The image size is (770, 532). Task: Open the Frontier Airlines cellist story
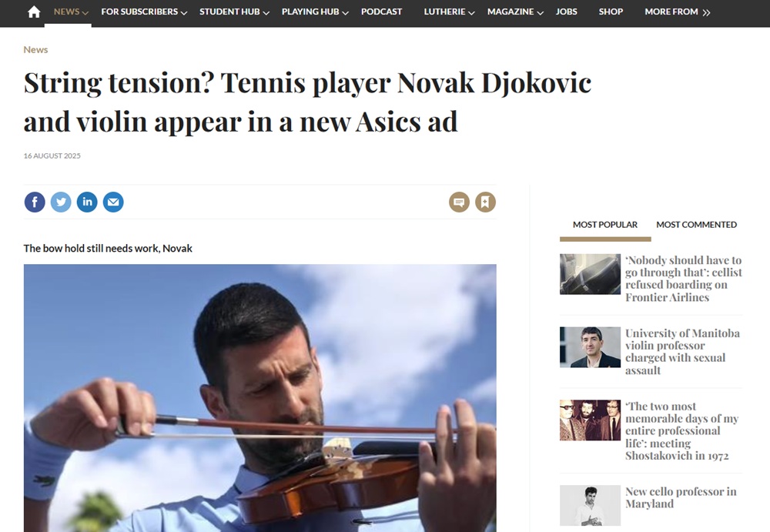683,279
